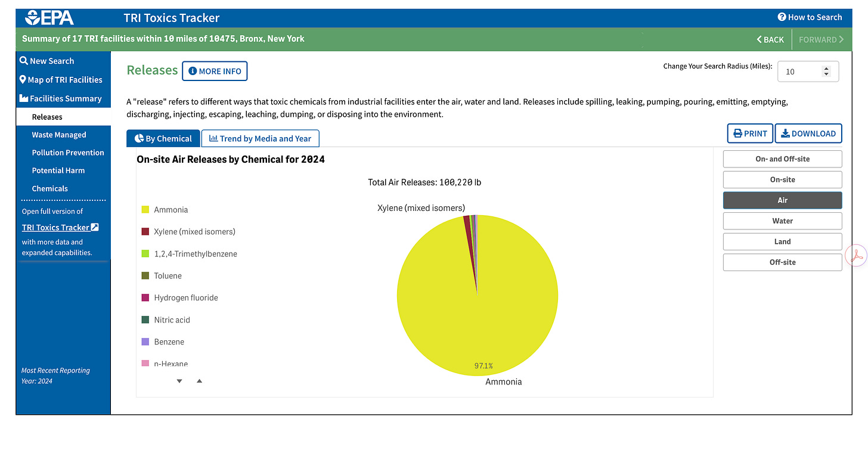
Task: Select On- and Off-site filter
Action: (783, 159)
